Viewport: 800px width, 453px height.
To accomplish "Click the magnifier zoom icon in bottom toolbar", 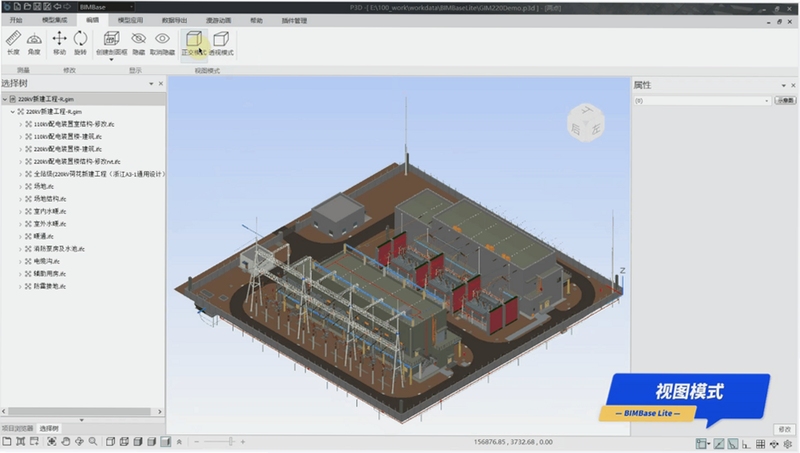I will (x=93, y=442).
